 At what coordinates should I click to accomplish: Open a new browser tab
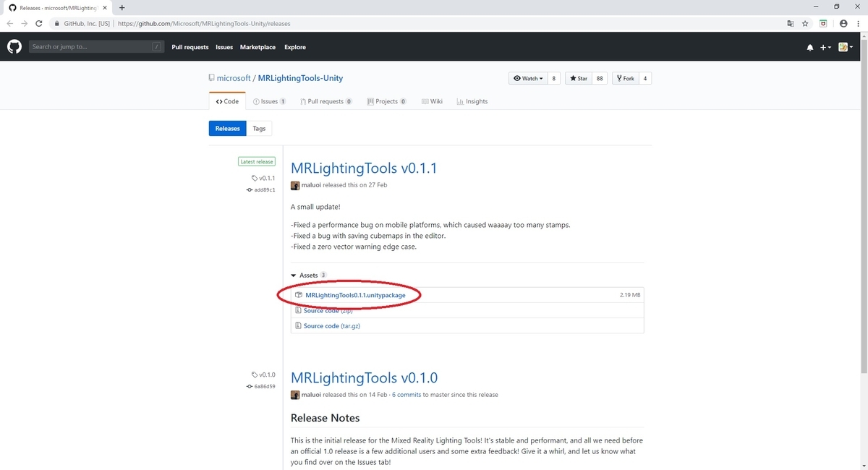[x=122, y=7]
